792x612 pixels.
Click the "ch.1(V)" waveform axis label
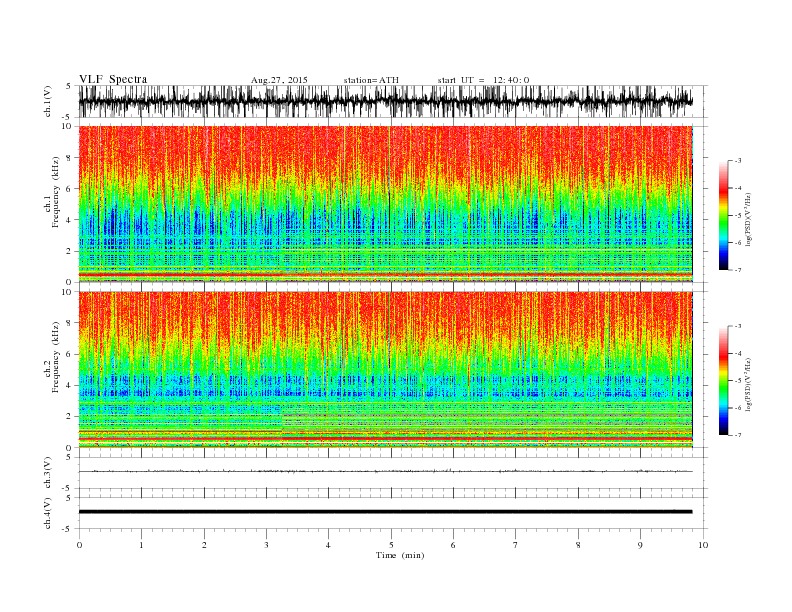(48, 101)
